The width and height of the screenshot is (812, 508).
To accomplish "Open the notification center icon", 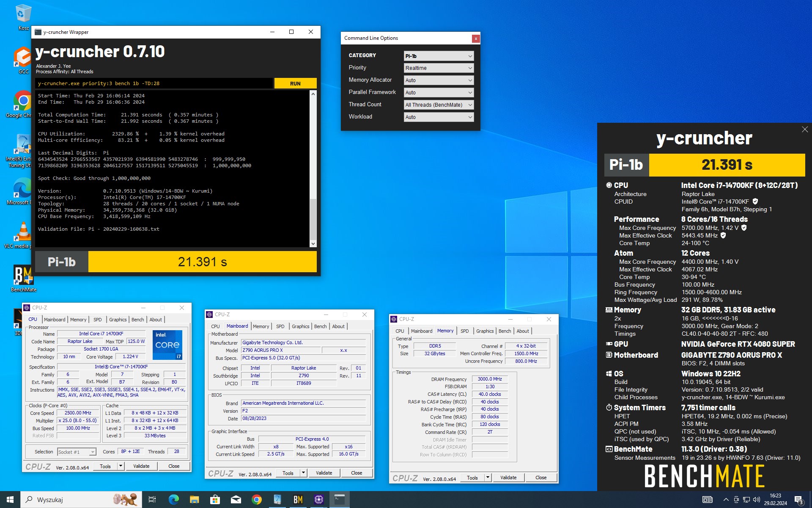I will (798, 500).
